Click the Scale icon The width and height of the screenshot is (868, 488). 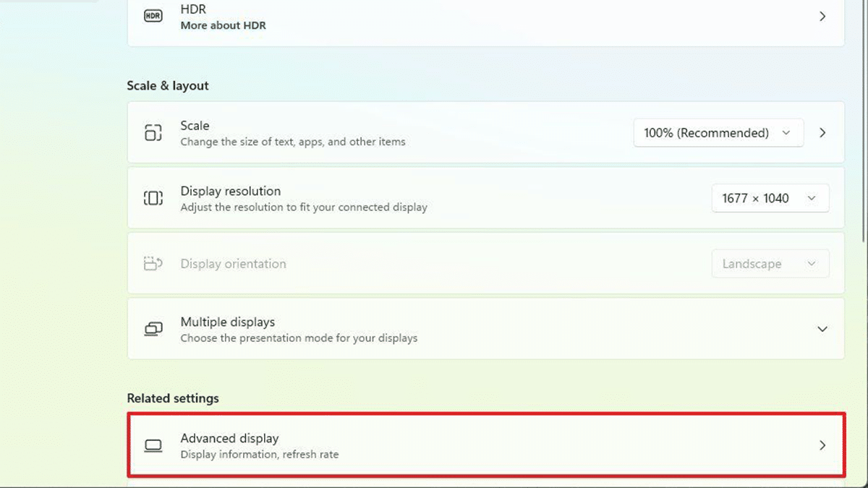click(153, 133)
